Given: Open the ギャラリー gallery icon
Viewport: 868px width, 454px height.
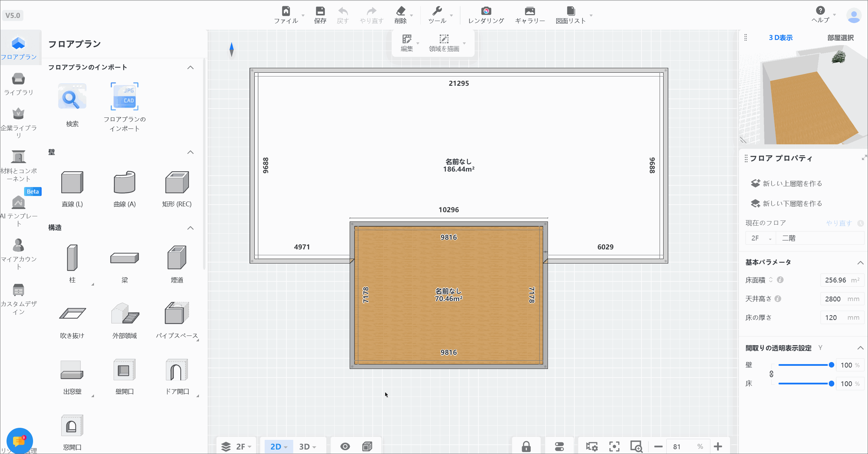Looking at the screenshot, I should tap(530, 11).
